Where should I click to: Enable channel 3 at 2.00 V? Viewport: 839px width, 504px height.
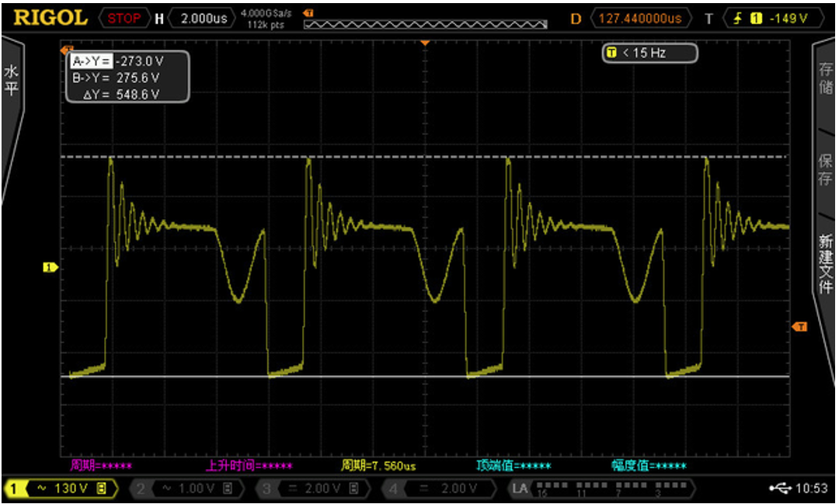coord(311,488)
